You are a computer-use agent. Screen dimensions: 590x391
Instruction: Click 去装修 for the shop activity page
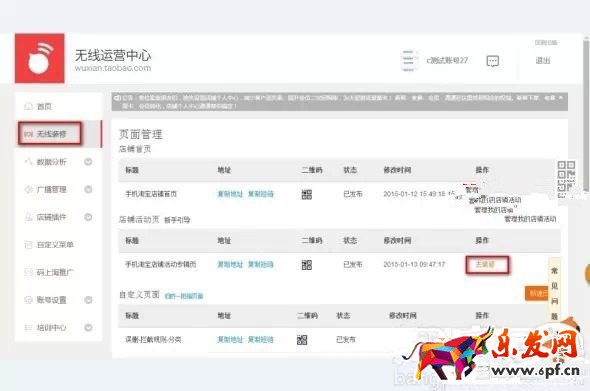tap(485, 265)
